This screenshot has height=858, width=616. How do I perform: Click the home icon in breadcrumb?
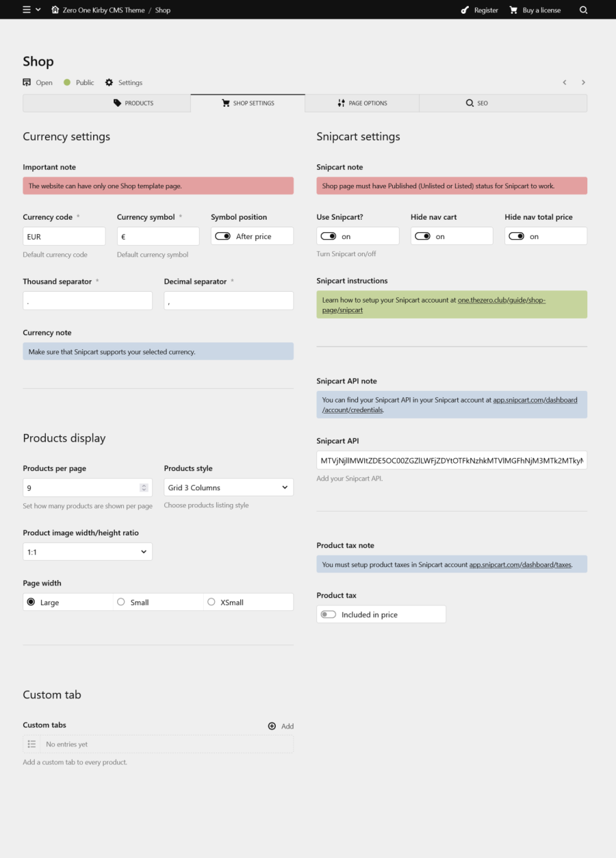55,10
